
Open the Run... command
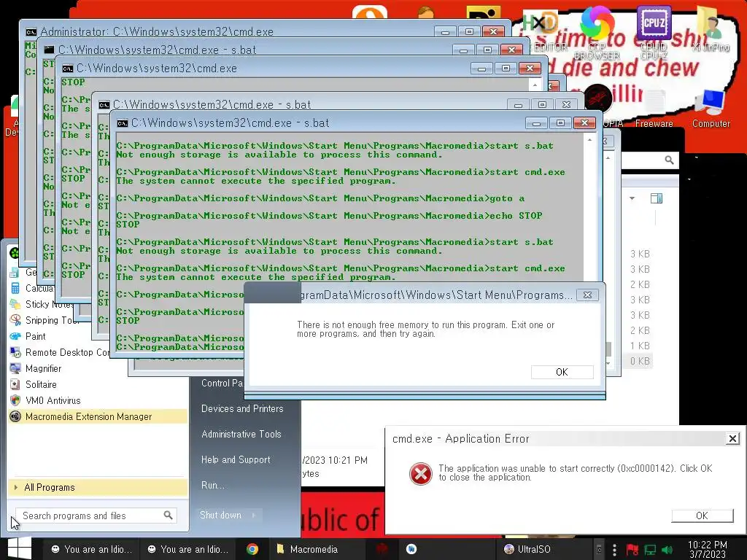(212, 485)
